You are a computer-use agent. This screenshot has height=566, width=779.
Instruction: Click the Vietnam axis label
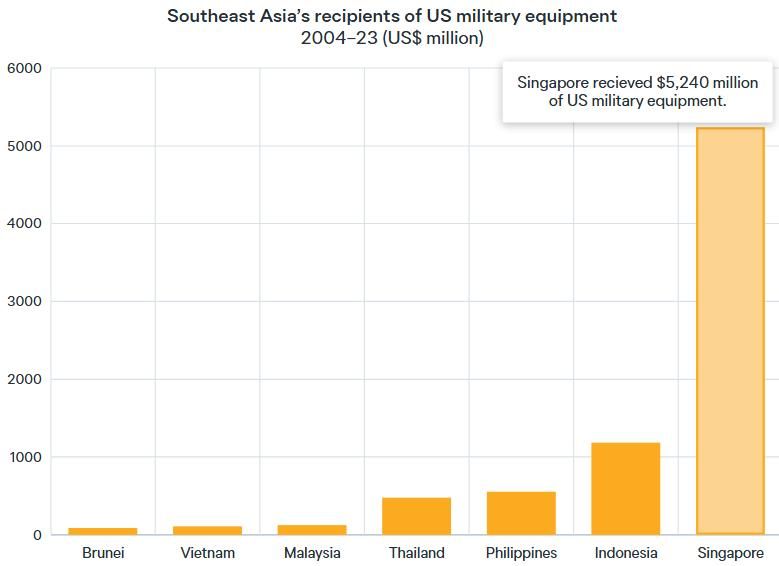tap(208, 553)
